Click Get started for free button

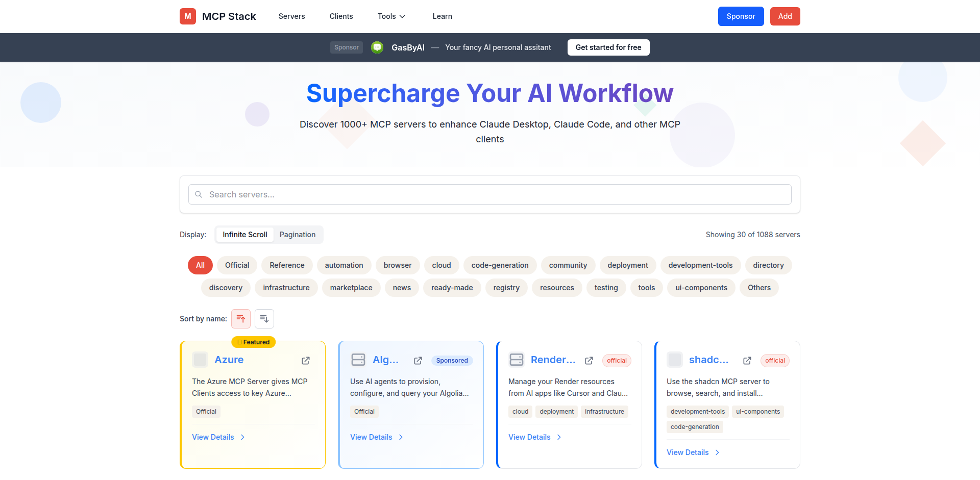coord(608,47)
